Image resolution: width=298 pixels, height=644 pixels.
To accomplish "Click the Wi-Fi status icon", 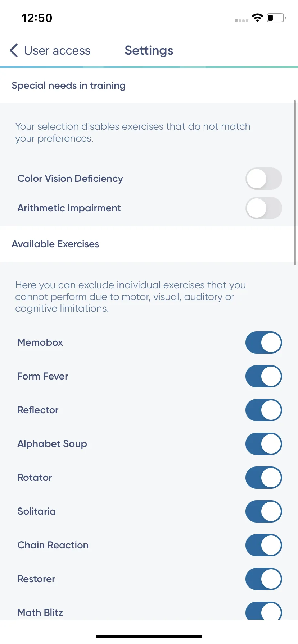I will point(257,18).
